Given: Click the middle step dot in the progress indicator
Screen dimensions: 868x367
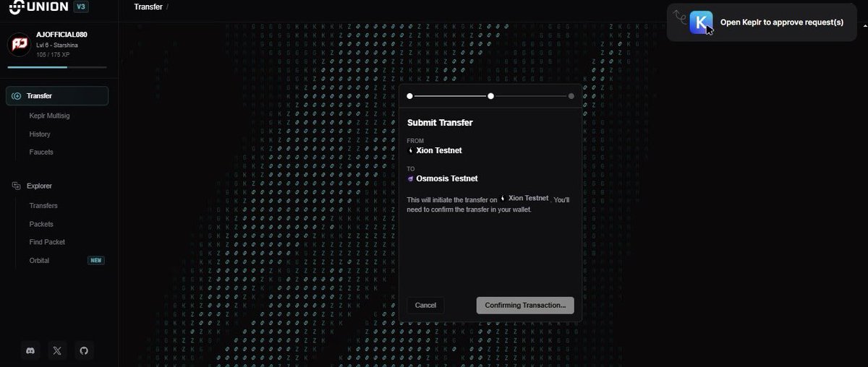Looking at the screenshot, I should click(490, 95).
